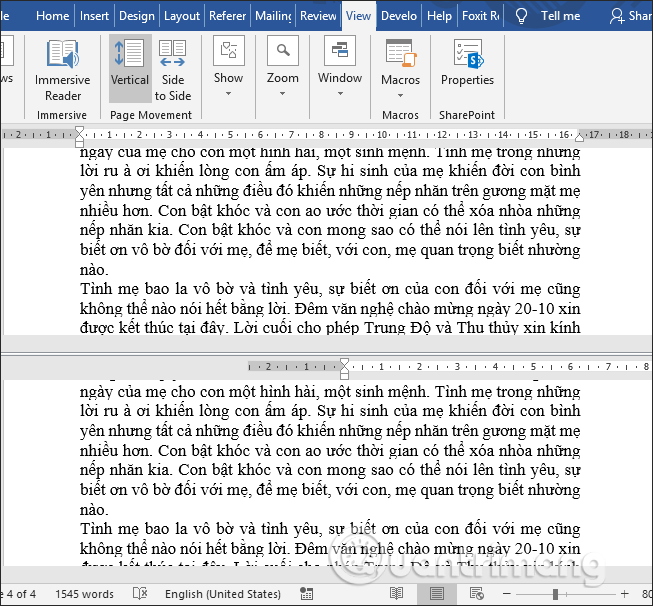The height and width of the screenshot is (606, 653).
Task: Open word count from 1545 words
Action: [85, 594]
